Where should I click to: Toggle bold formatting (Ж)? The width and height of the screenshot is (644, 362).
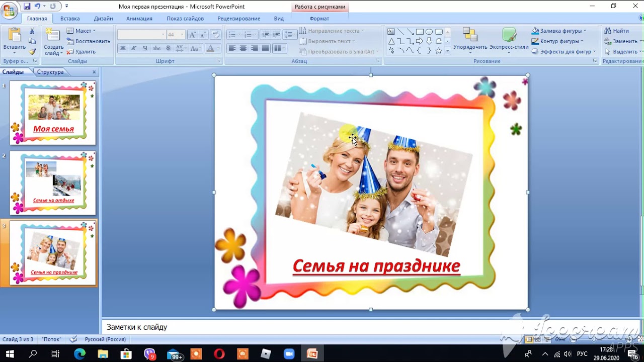tap(123, 48)
